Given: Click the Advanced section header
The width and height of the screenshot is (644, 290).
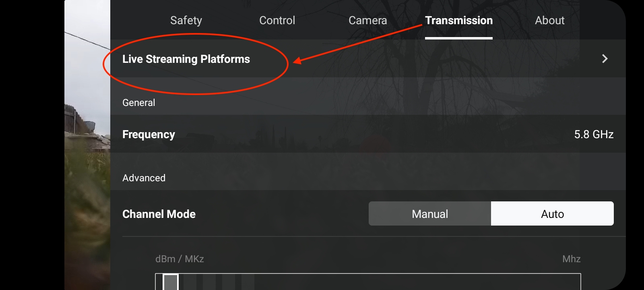Looking at the screenshot, I should pyautogui.click(x=144, y=178).
